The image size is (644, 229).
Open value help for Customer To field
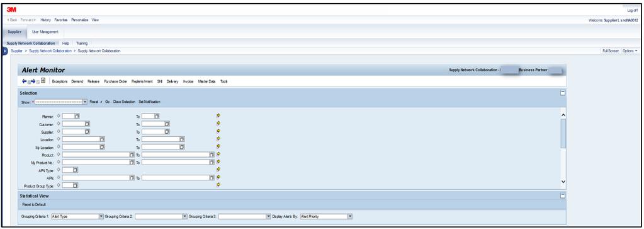pyautogui.click(x=167, y=124)
